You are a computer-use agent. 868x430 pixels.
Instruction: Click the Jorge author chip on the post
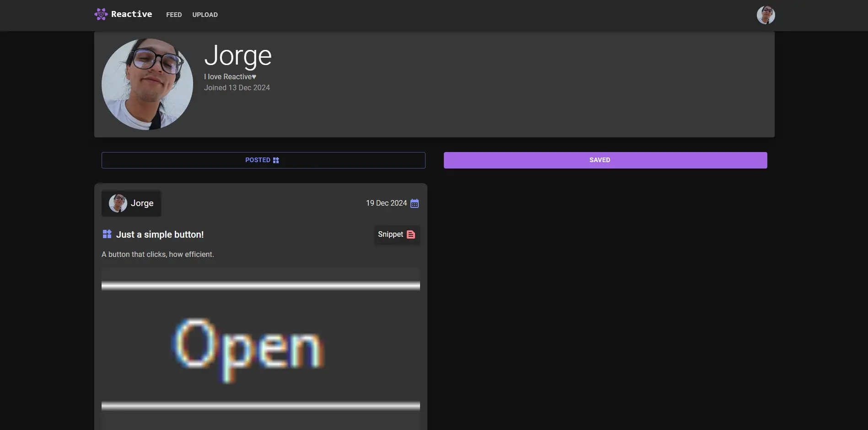pos(131,203)
